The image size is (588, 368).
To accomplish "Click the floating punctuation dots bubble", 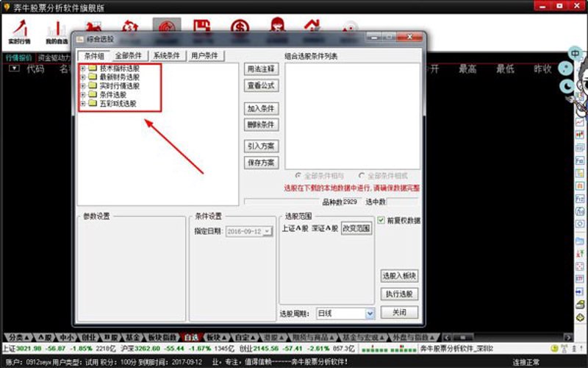I will click(x=565, y=68).
